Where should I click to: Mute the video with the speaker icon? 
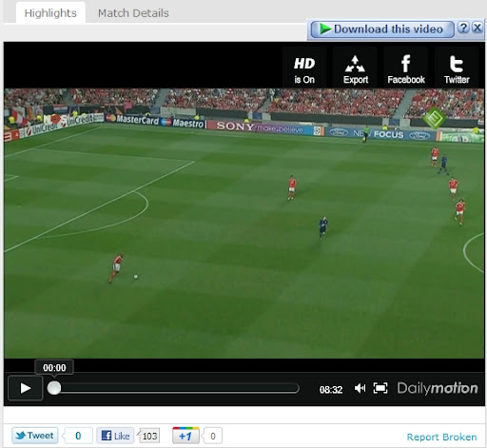tap(360, 388)
